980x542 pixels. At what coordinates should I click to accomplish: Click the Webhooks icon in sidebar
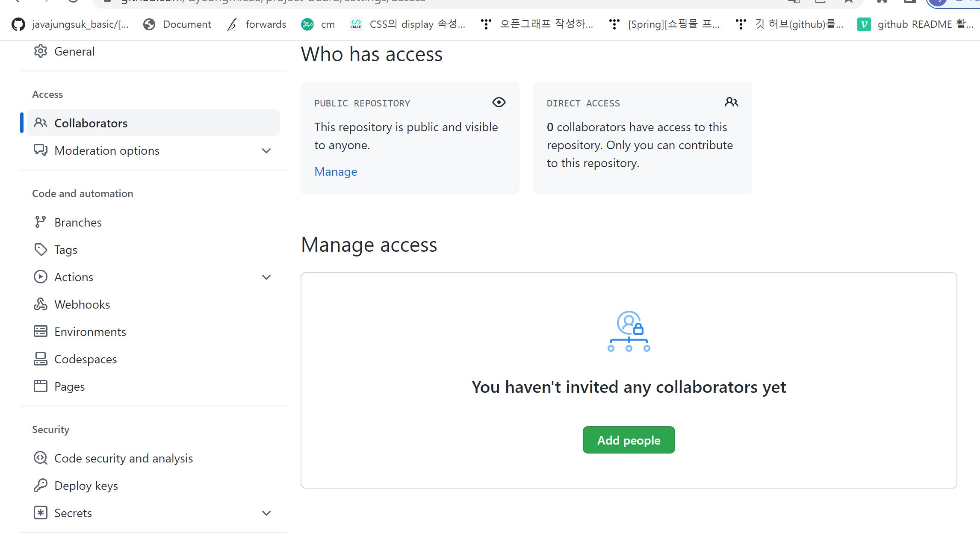[40, 304]
